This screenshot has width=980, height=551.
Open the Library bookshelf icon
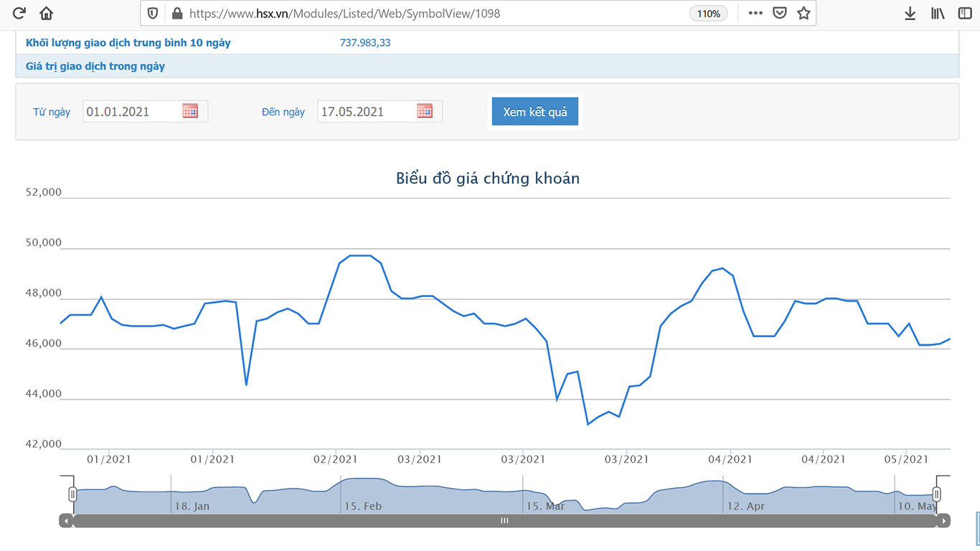pos(938,13)
